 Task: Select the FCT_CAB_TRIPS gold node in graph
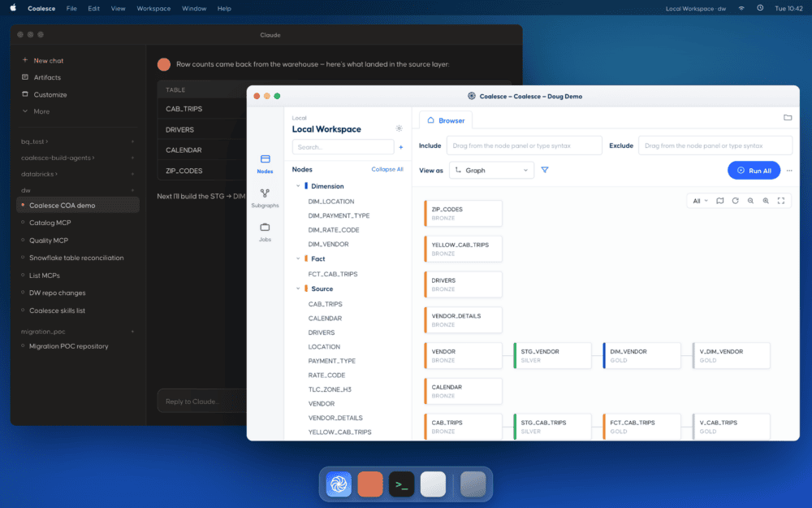641,427
